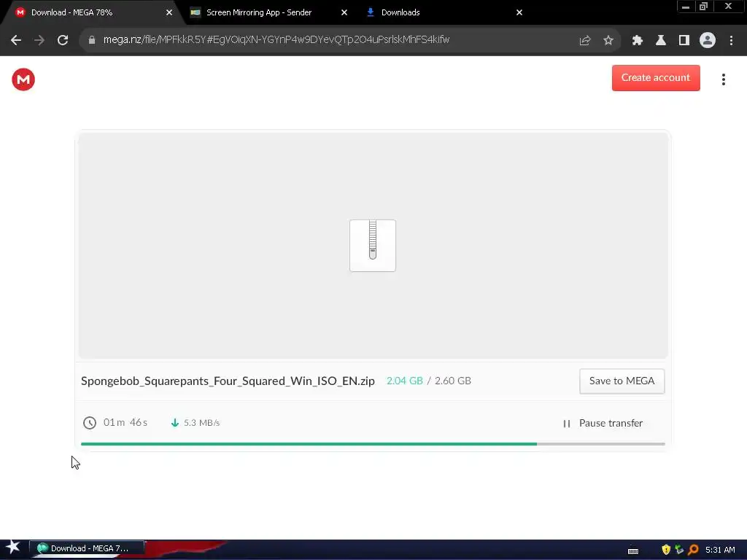Image resolution: width=747 pixels, height=560 pixels.
Task: Click the Spongebob zip file name
Action: 228,381
